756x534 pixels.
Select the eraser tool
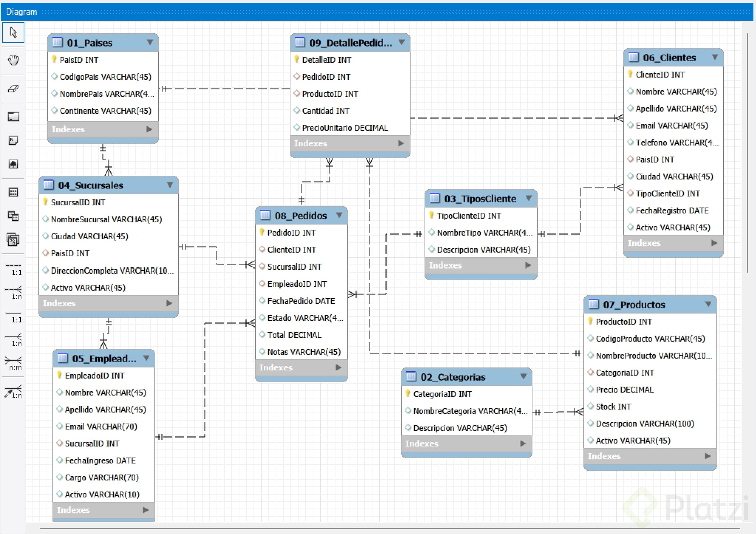tap(13, 89)
